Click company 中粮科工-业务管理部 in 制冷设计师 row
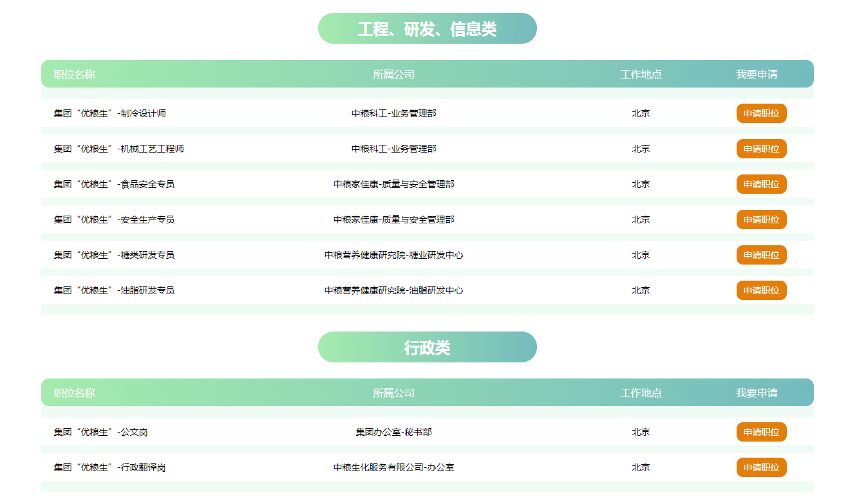857x504 pixels. tap(394, 113)
